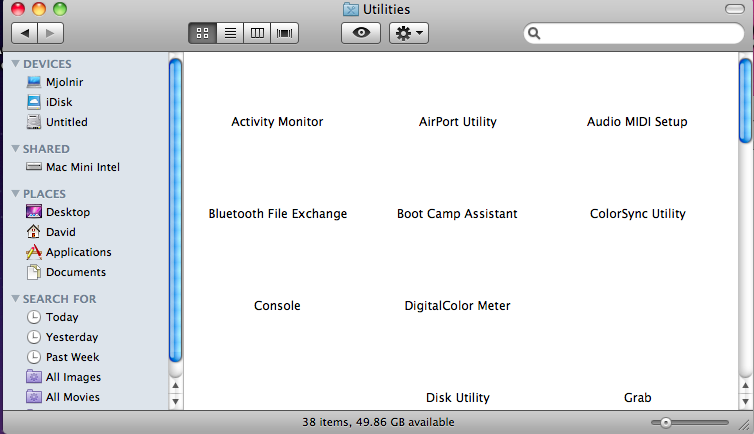Open the David home icon
This screenshot has height=434, width=754.
click(x=34, y=232)
